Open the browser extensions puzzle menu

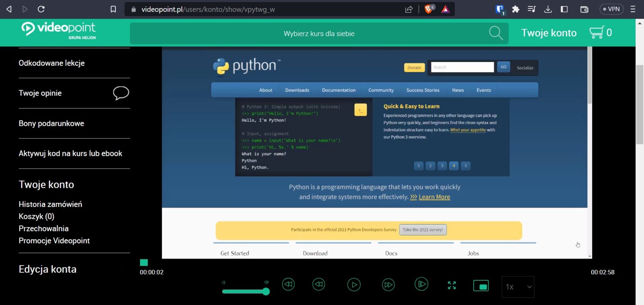point(516,9)
